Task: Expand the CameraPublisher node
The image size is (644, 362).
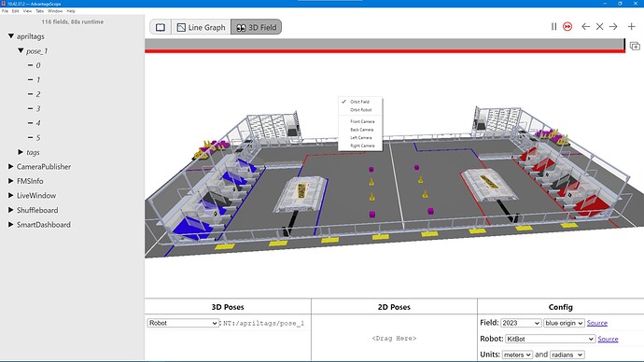Action: [11, 167]
